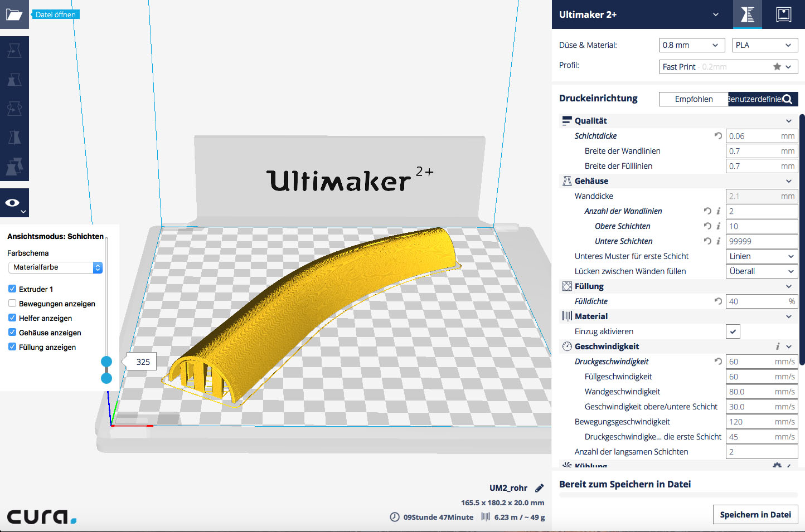Viewport: 805px width, 532px height.
Task: Click the 165.5 x 180.2 x 20.0 mm dimensions
Action: tap(502, 502)
